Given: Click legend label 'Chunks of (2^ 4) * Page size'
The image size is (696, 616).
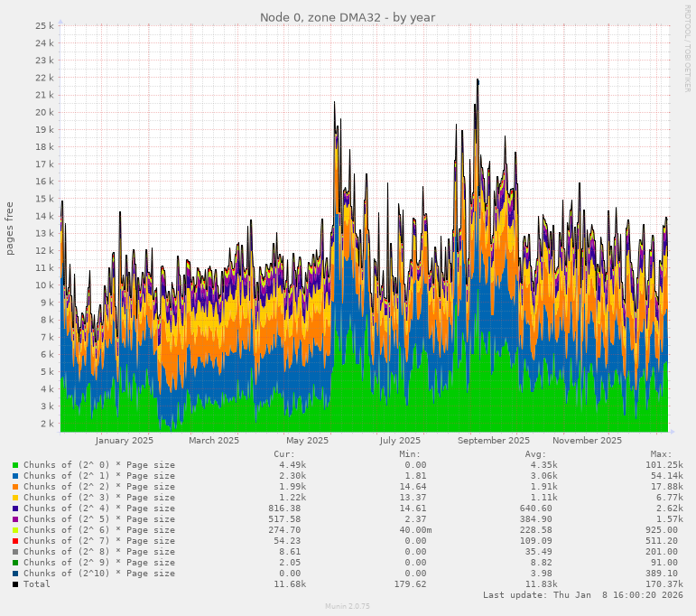Looking at the screenshot, I should [99, 509].
